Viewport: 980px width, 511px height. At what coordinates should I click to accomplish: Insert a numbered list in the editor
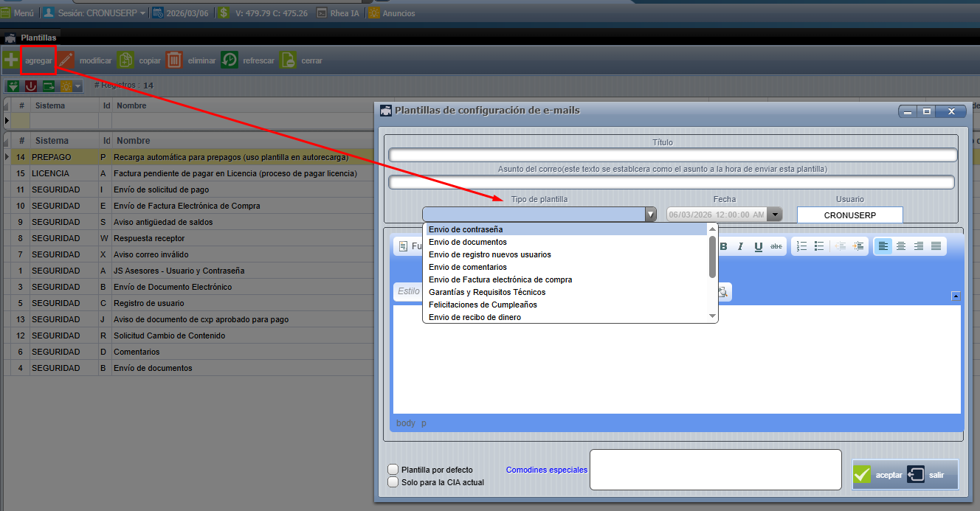[801, 246]
